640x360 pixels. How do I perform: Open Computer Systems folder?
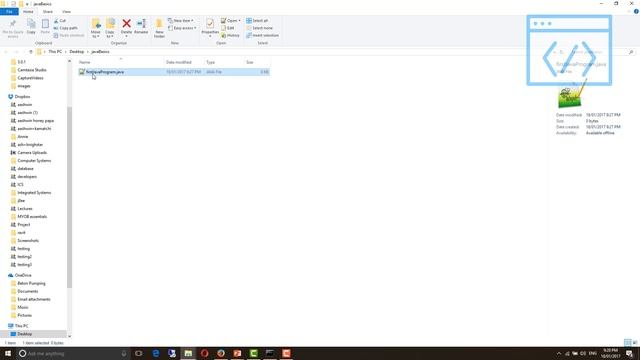click(34, 160)
